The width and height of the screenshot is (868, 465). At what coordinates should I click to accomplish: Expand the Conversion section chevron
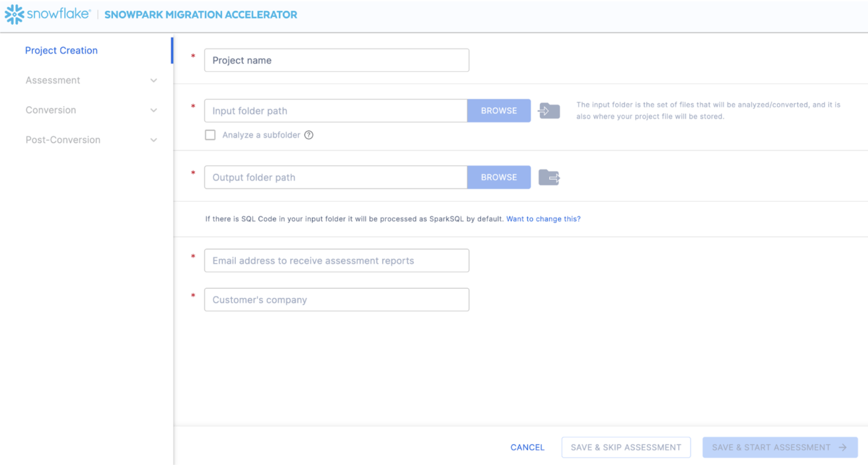(153, 111)
